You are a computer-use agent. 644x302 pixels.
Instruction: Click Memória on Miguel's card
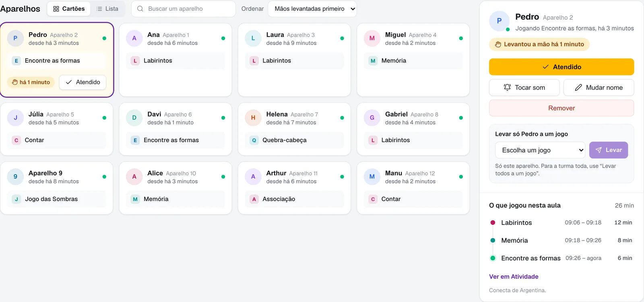(413, 61)
